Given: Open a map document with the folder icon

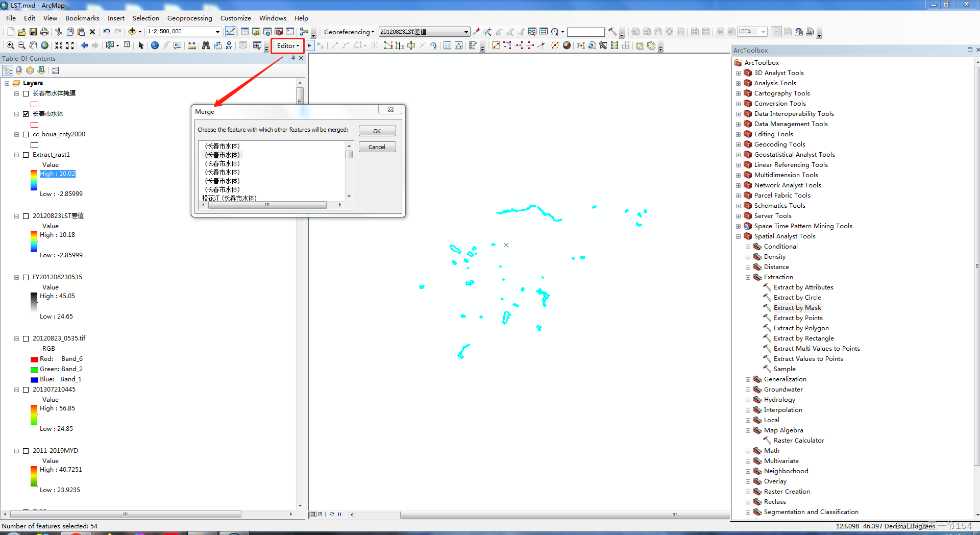Looking at the screenshot, I should 21,32.
